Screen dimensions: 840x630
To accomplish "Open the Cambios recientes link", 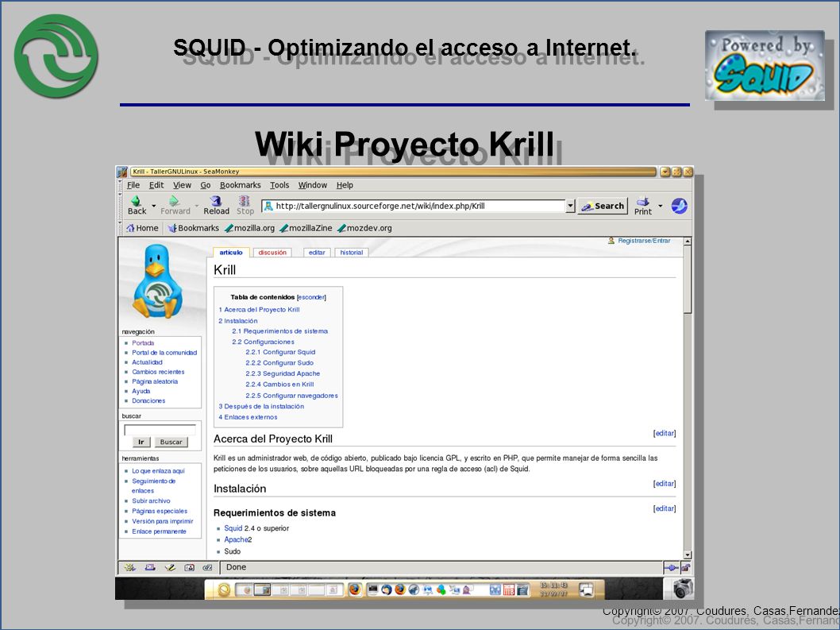I will coord(158,372).
